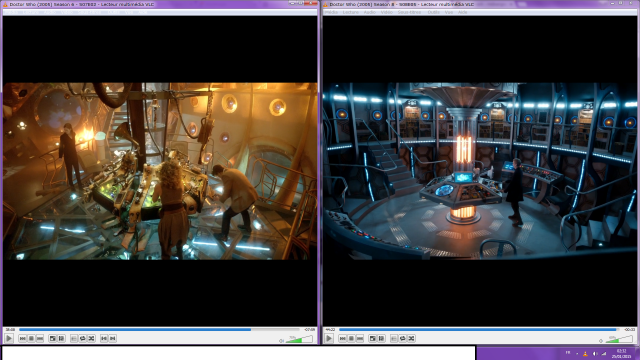
Task: Stop playback in the left VLC window
Action: coord(31,338)
